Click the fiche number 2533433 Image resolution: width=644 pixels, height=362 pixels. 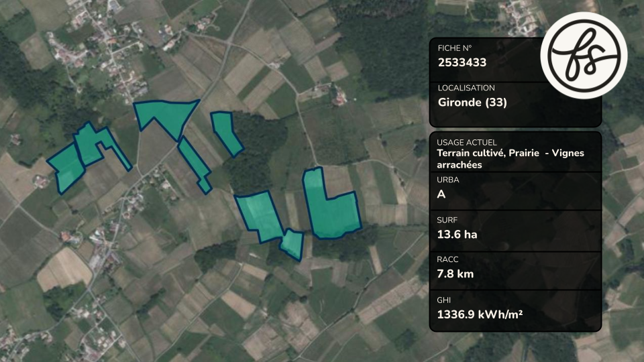(462, 62)
